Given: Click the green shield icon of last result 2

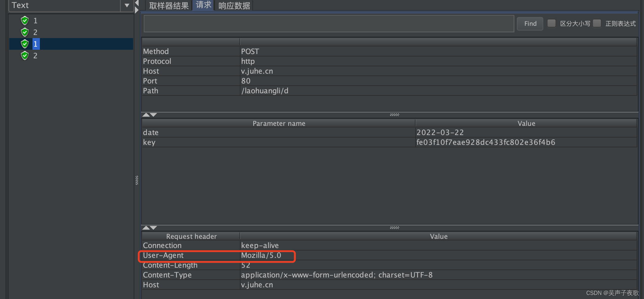Looking at the screenshot, I should [x=25, y=56].
